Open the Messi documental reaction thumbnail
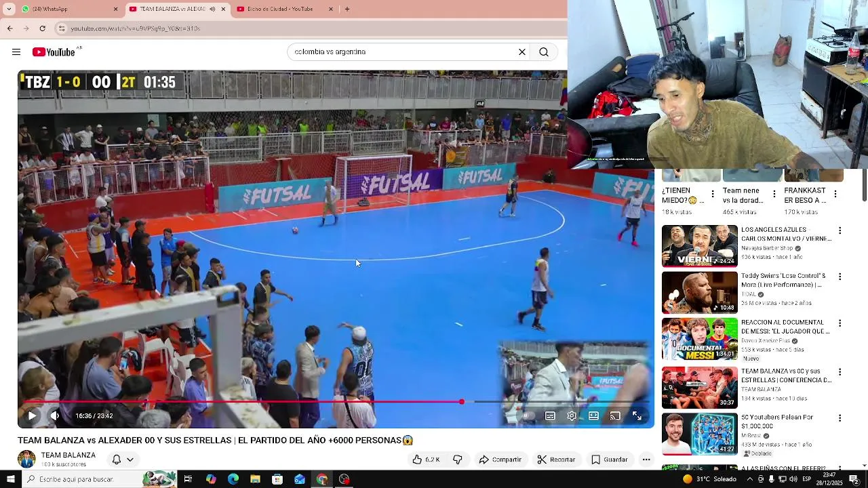The height and width of the screenshot is (488, 868). tap(699, 338)
